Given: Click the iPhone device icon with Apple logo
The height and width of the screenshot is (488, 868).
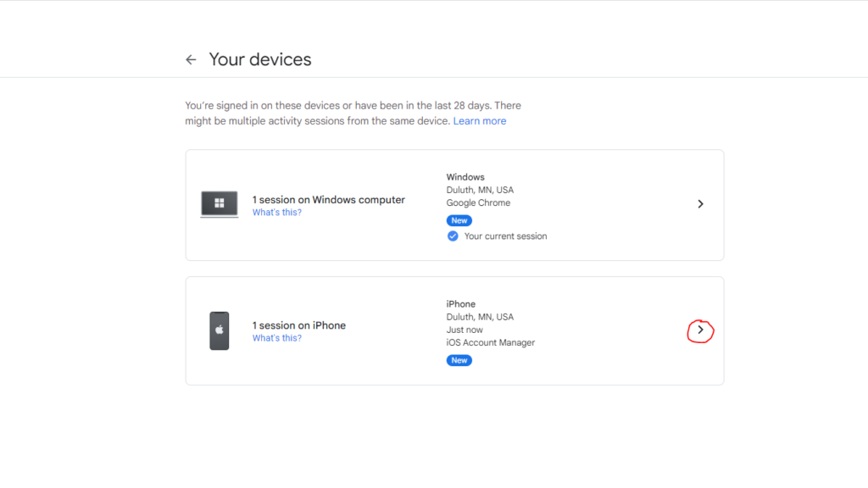Looking at the screenshot, I should coord(219,330).
